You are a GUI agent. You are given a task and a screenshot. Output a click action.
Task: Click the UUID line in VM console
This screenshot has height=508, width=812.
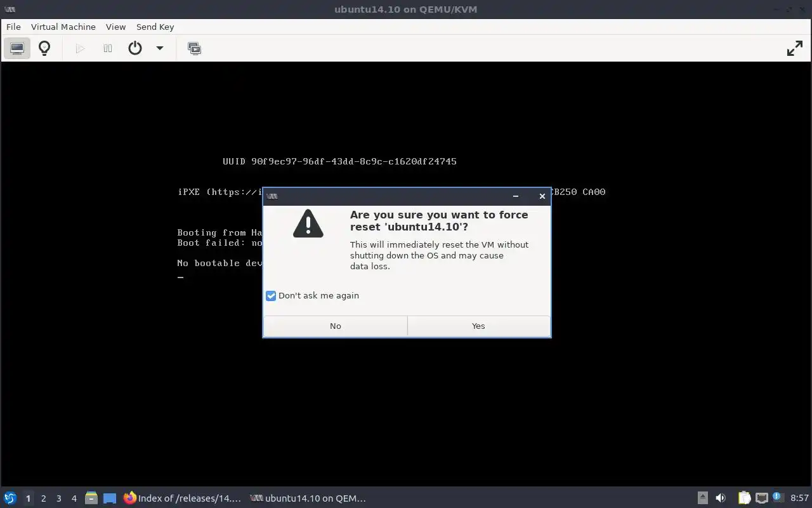click(x=339, y=161)
